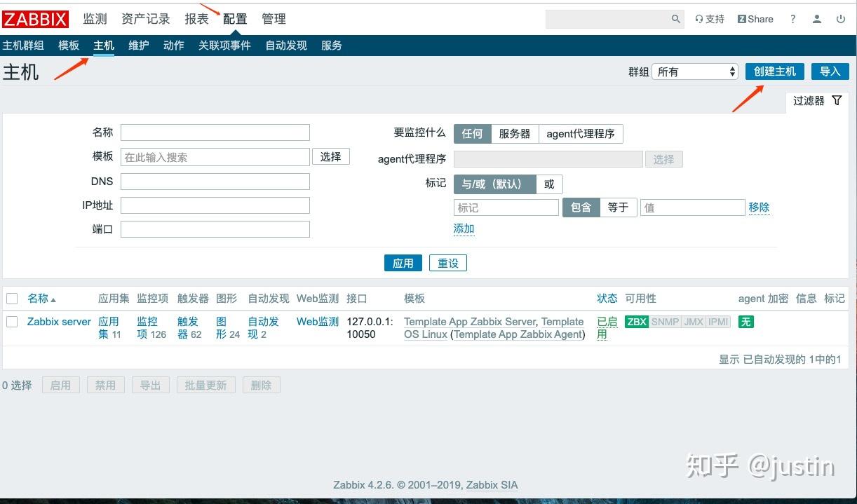Click the logout power icon
The width and height of the screenshot is (857, 504).
tap(840, 19)
